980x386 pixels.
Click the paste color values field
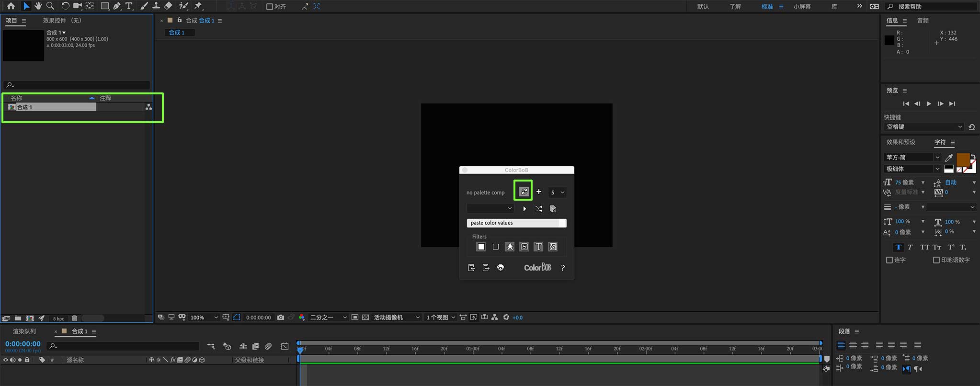pos(516,223)
